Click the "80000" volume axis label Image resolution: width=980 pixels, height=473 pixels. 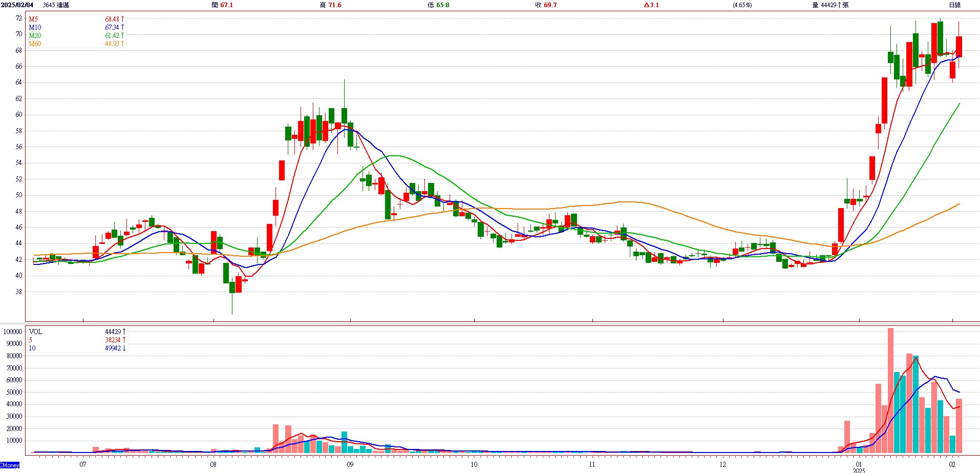[14, 356]
